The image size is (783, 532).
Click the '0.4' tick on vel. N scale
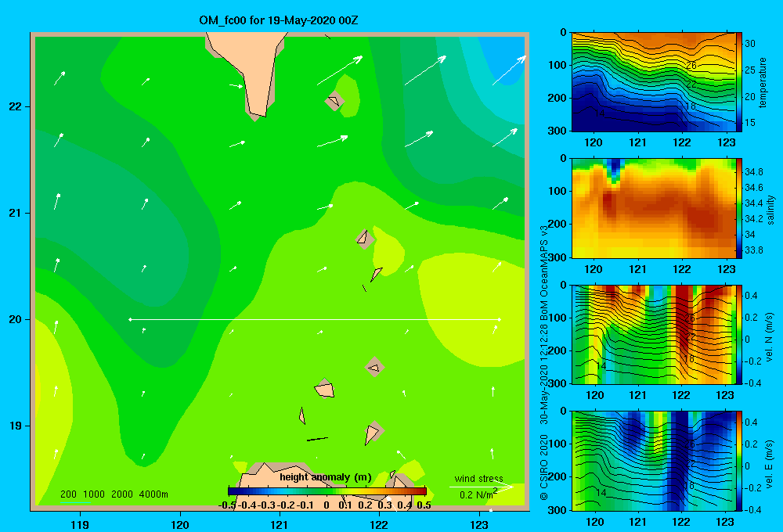(751, 296)
